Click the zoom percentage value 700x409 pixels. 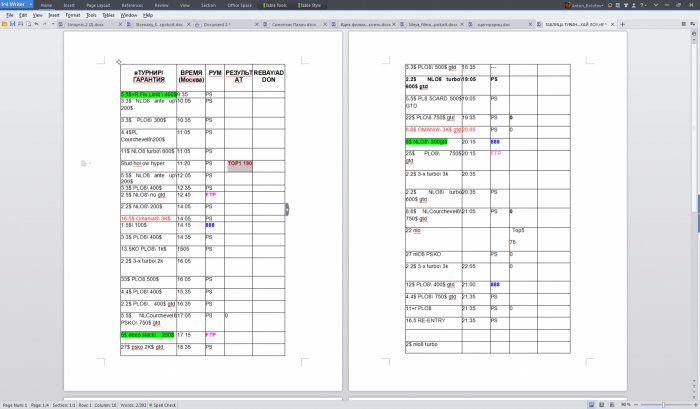pos(625,405)
